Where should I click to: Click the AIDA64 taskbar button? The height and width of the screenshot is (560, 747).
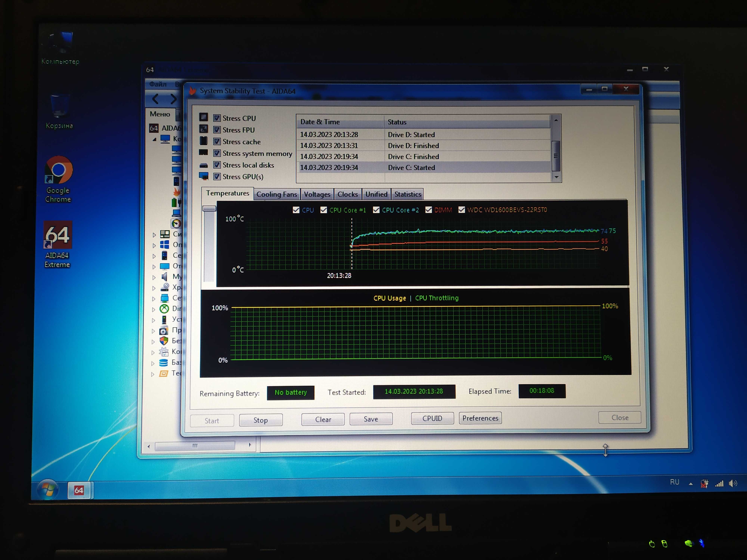[x=79, y=490]
